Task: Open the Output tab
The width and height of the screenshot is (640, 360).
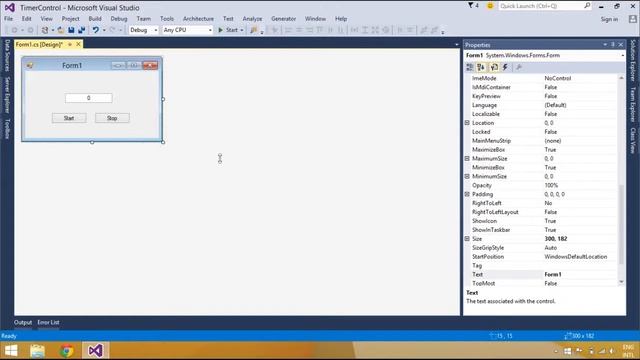Action: pos(23,322)
